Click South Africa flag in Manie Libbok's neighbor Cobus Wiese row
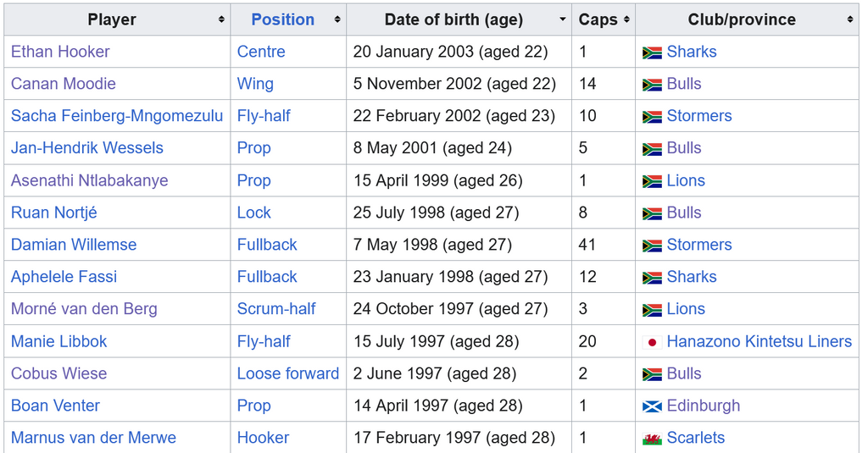 coord(652,374)
